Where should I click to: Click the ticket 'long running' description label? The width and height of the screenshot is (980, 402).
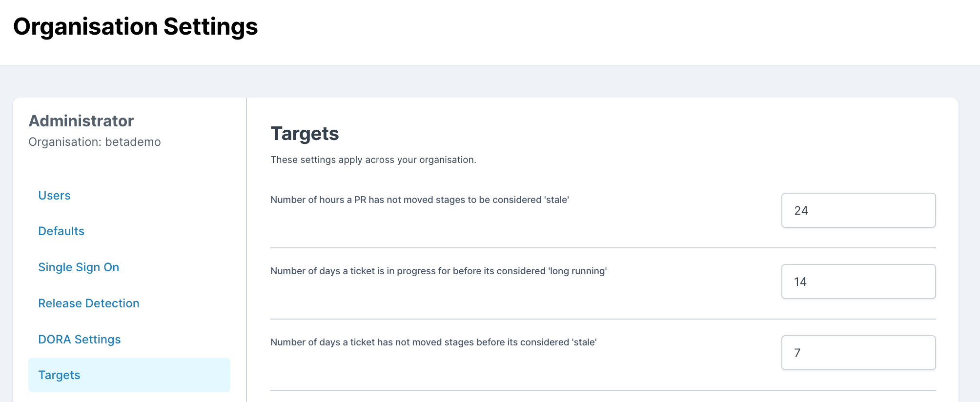(x=438, y=271)
